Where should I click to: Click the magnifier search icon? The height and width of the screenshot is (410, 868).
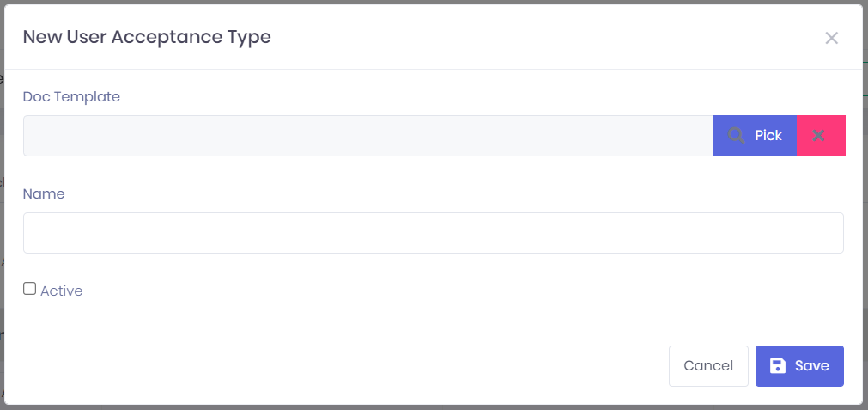(736, 136)
